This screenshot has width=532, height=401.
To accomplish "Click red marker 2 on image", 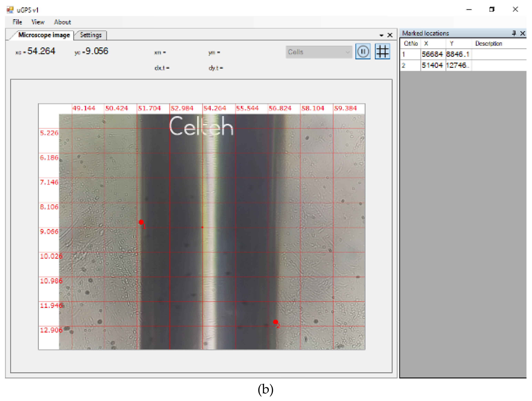I will tap(275, 322).
